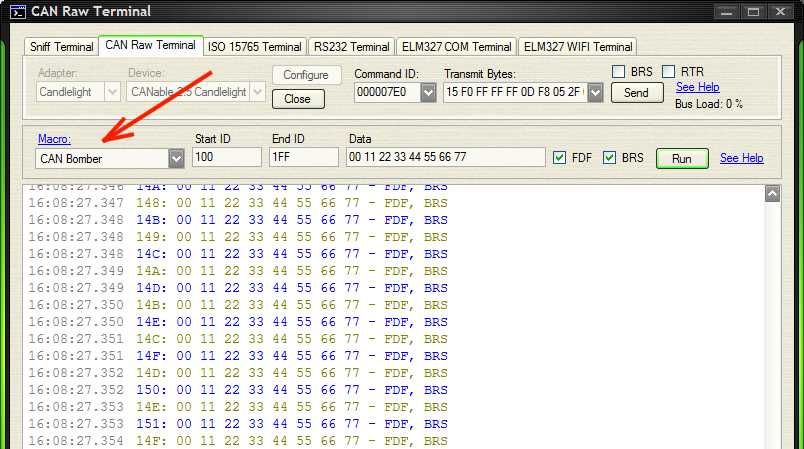Click log line 16:08:27.347 ID 148:
The image size is (804, 449).
[238, 203]
